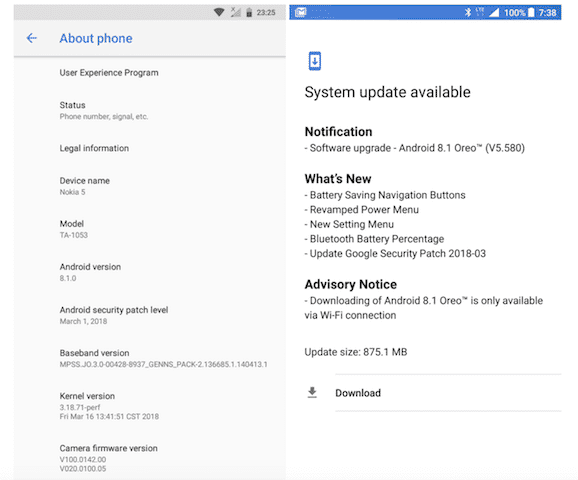Tap the Wi-Fi status icon
578x480 pixels.
tap(219, 12)
